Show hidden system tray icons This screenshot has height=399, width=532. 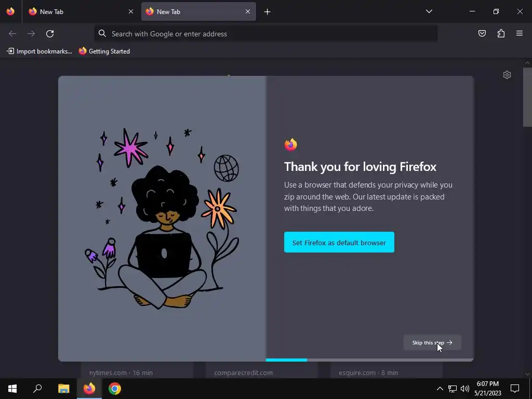point(440,389)
